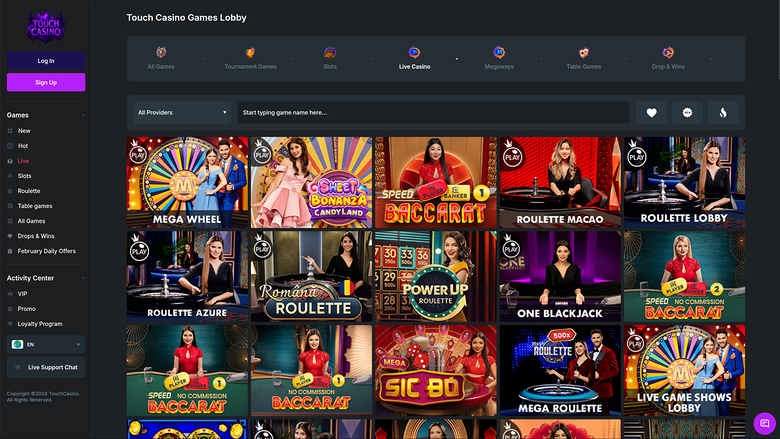Open the EN language selector
This screenshot has height=439, width=780.
[46, 344]
